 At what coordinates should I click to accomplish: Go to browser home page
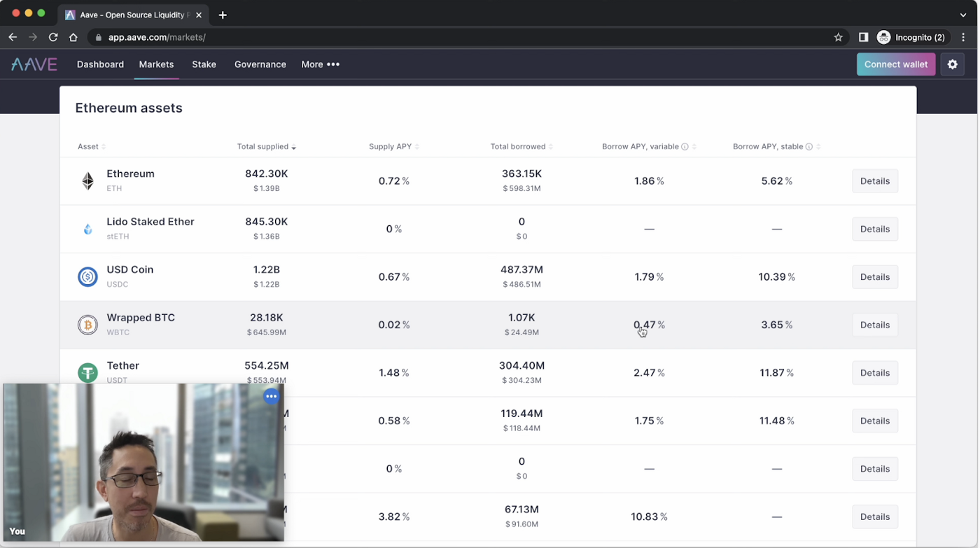pyautogui.click(x=73, y=37)
